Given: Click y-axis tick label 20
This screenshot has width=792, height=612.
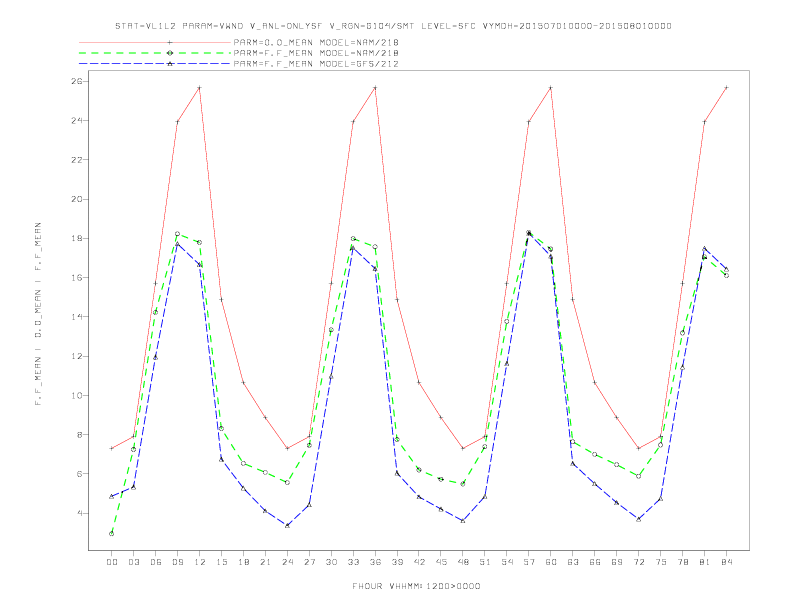Looking at the screenshot, I should (x=77, y=199).
